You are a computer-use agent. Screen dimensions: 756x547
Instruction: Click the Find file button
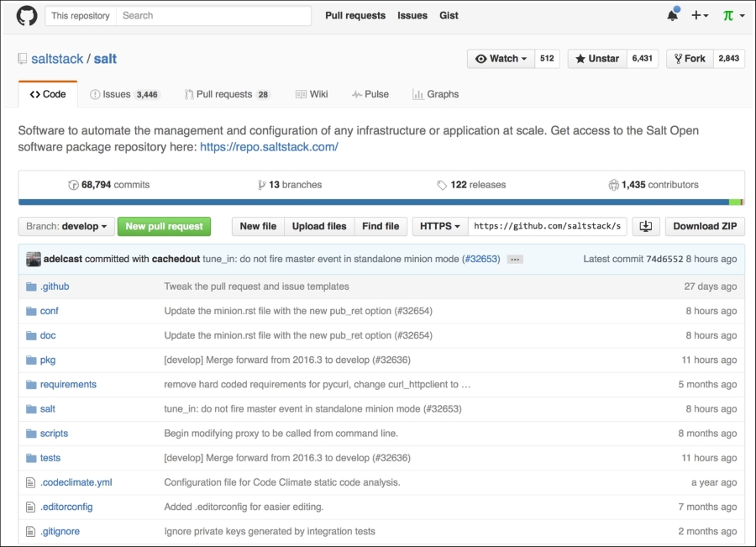[x=381, y=226]
